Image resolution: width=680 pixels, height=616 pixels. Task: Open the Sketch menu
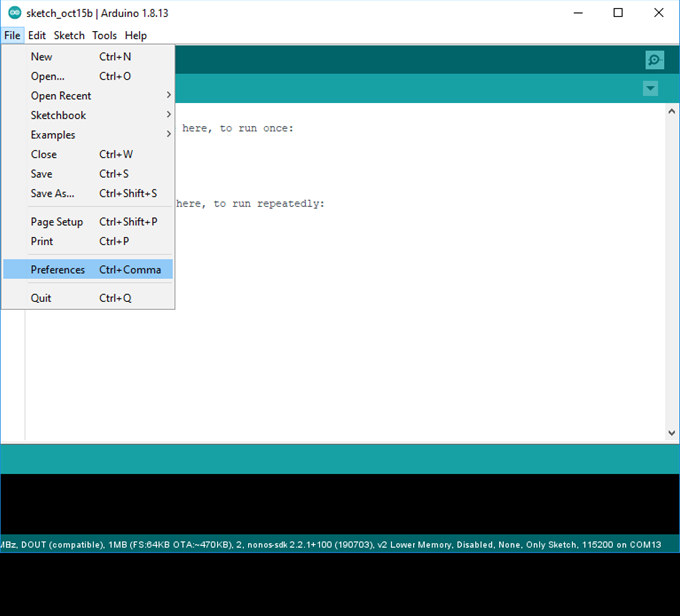point(69,35)
